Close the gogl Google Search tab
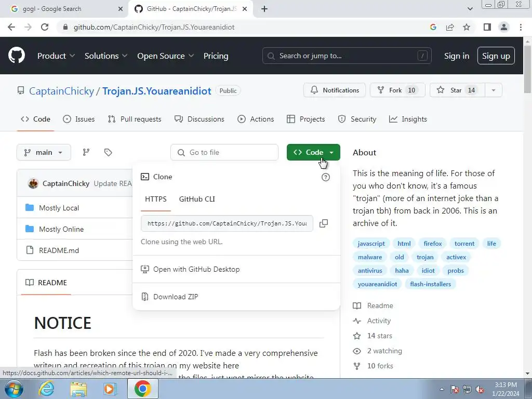The image size is (532, 399). (x=120, y=9)
